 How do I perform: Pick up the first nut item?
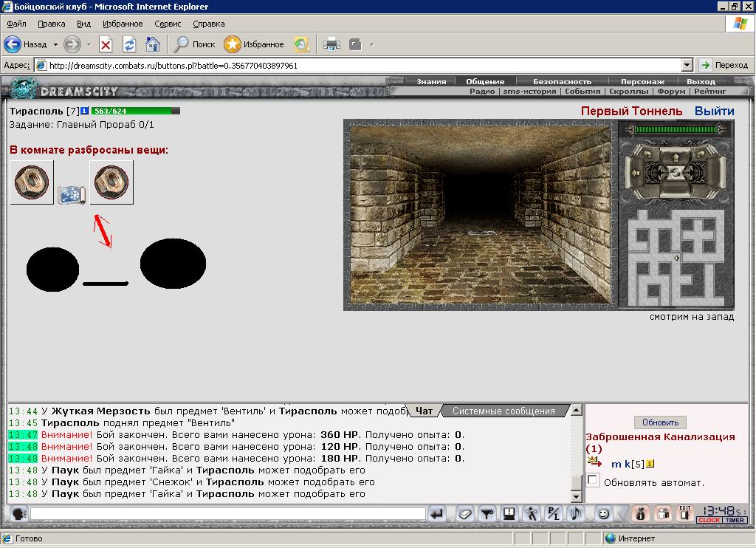(32, 182)
